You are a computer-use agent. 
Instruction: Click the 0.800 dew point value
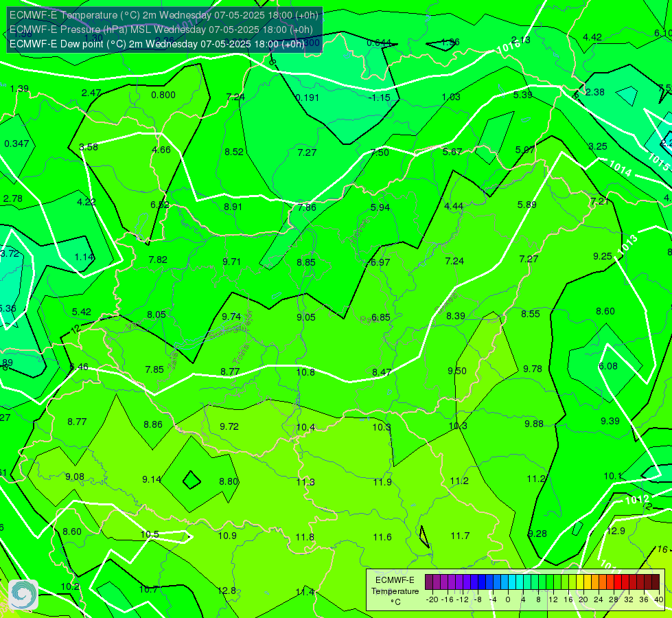(163, 95)
